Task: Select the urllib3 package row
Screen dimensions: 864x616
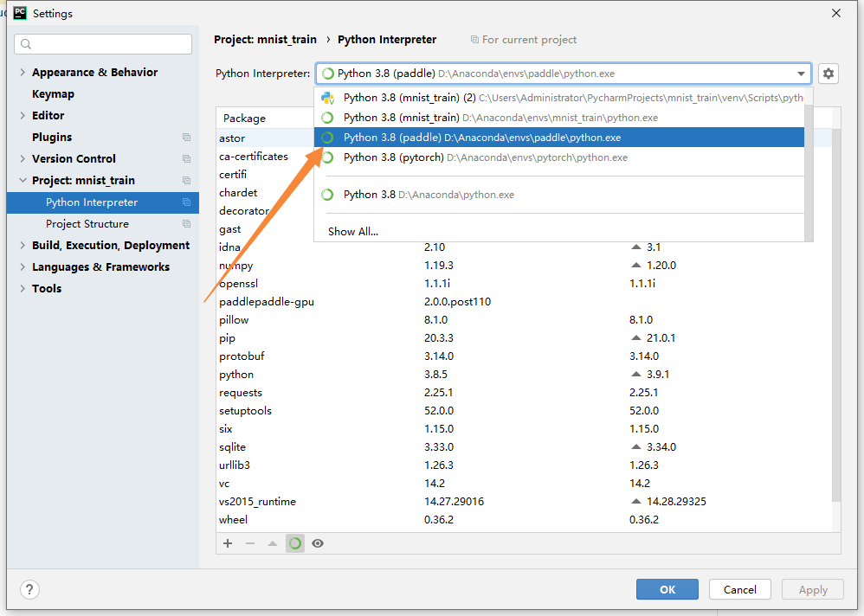Action: click(x=524, y=465)
